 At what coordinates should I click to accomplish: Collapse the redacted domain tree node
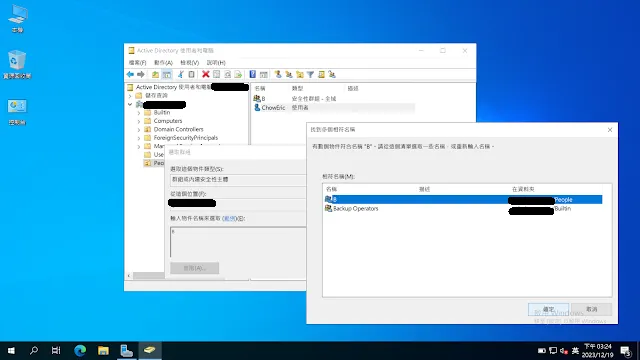pos(130,104)
